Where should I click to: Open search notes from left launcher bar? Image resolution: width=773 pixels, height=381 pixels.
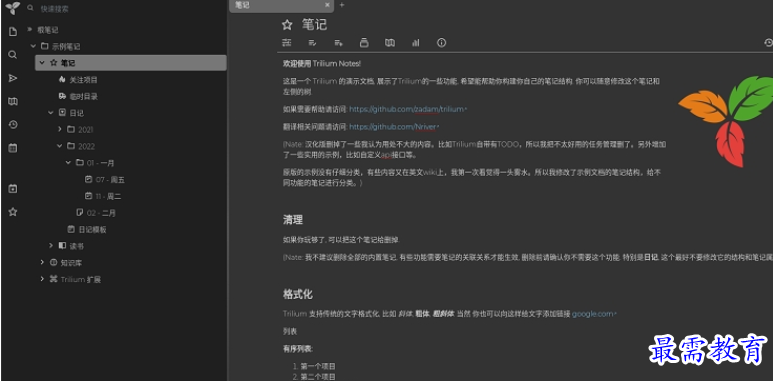[x=13, y=55]
